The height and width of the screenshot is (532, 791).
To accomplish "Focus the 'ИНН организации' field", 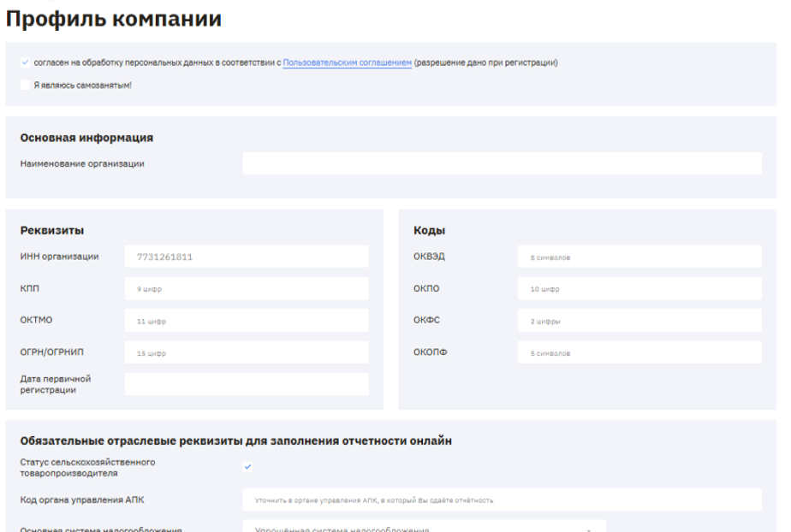I will pyautogui.click(x=247, y=257).
